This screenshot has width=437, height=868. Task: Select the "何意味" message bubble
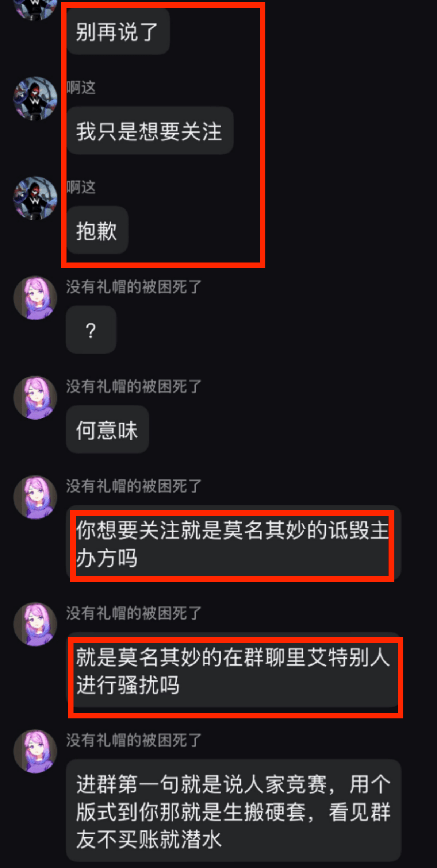(107, 429)
